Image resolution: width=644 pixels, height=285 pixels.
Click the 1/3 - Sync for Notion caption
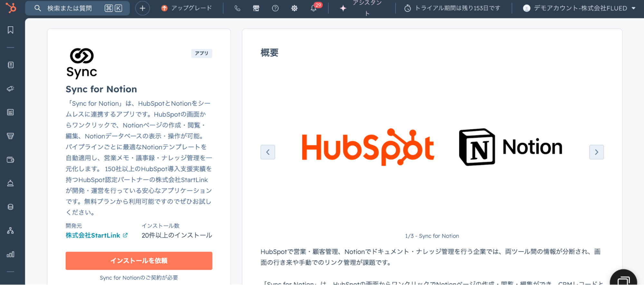pyautogui.click(x=432, y=236)
